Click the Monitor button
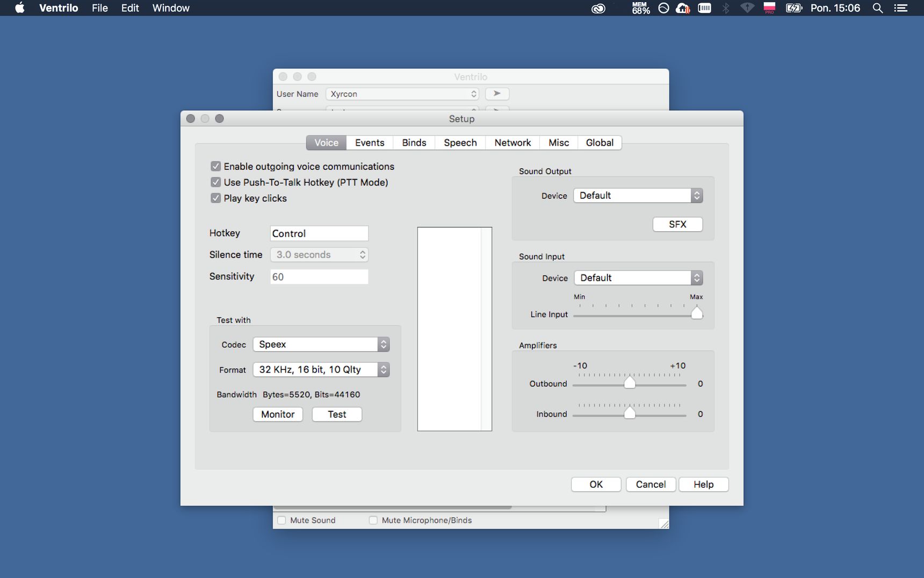 tap(278, 414)
